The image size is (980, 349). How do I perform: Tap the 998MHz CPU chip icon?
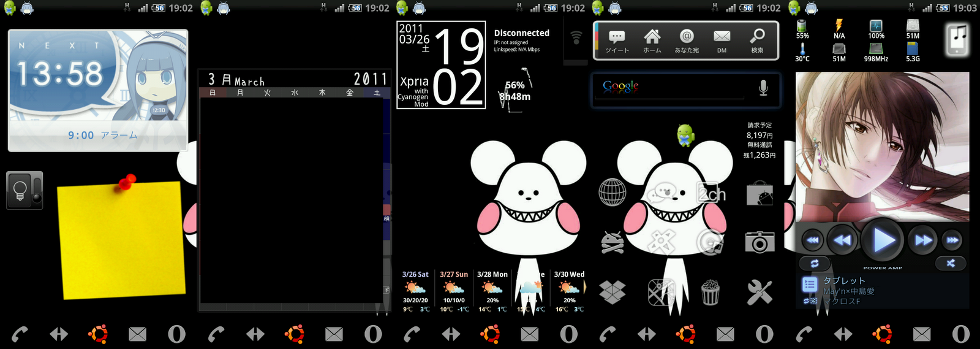point(876,52)
